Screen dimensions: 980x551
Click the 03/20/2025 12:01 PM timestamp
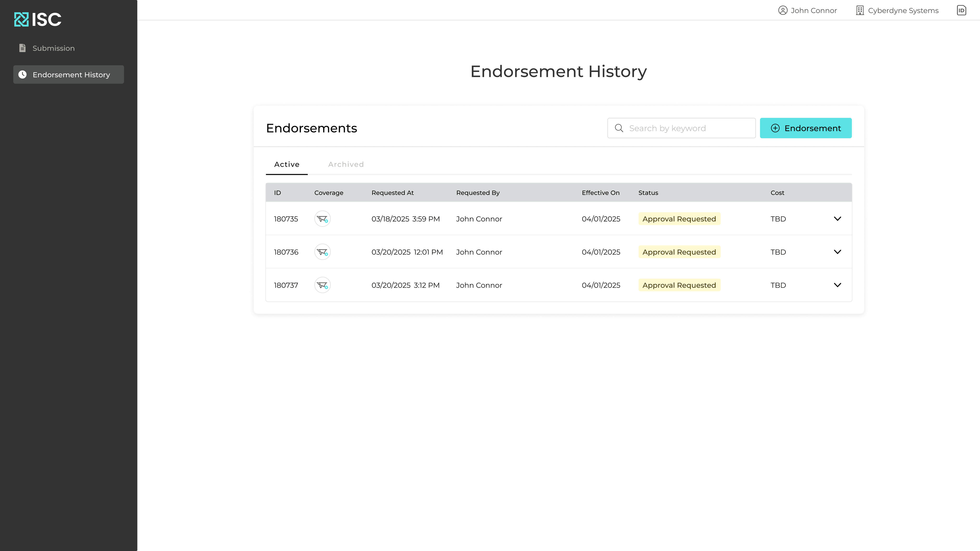(x=407, y=252)
